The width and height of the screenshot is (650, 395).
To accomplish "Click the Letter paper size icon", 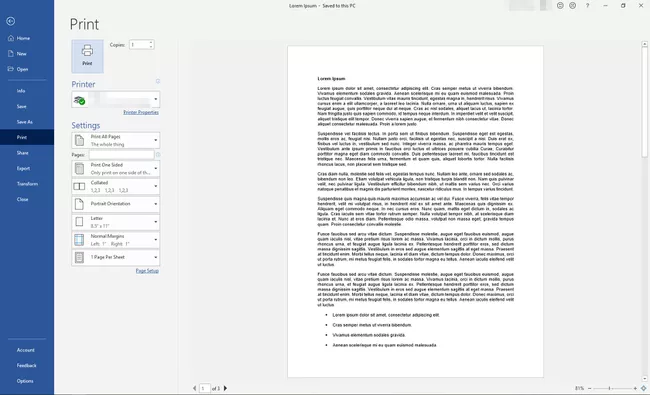I will (79, 222).
